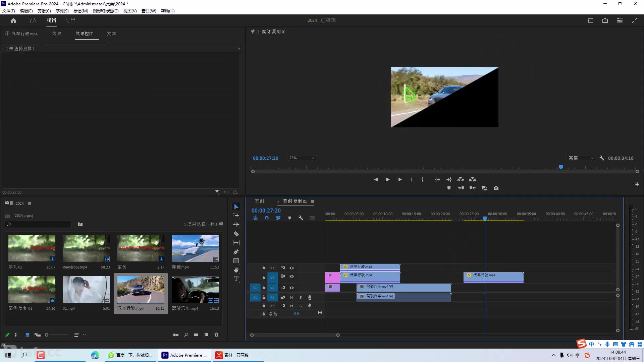644x362 pixels.
Task: Open Program monitor panel menu
Action: [x=291, y=32]
